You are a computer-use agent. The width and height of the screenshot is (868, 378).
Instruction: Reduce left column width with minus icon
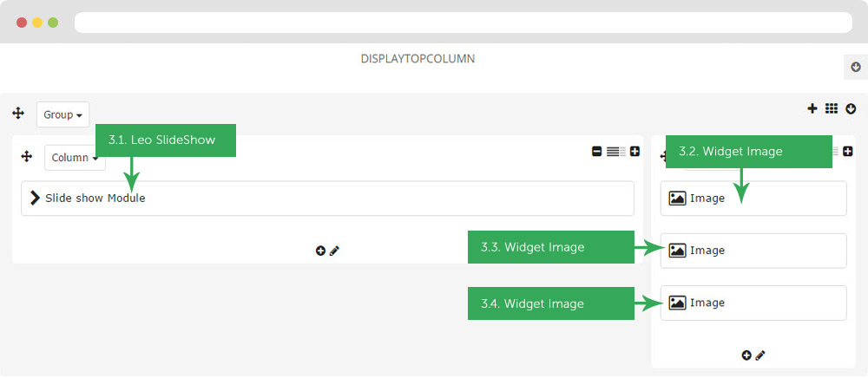pos(596,152)
